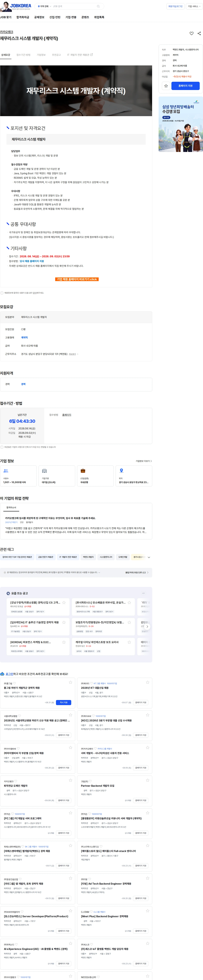Star the 서울대학교병원 하반기 신규 직원 card
This screenshot has height=980, width=203.
(x=70, y=715)
